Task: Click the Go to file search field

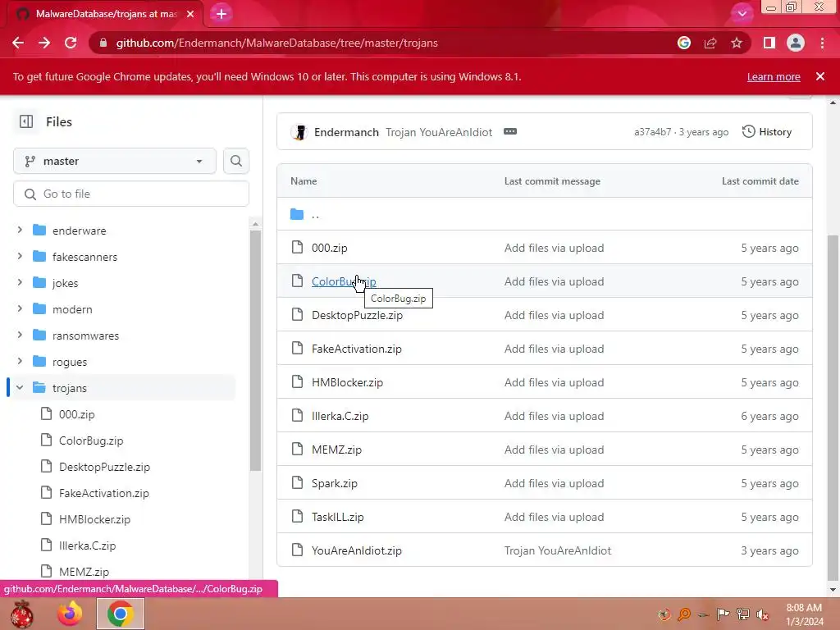Action: click(x=131, y=194)
